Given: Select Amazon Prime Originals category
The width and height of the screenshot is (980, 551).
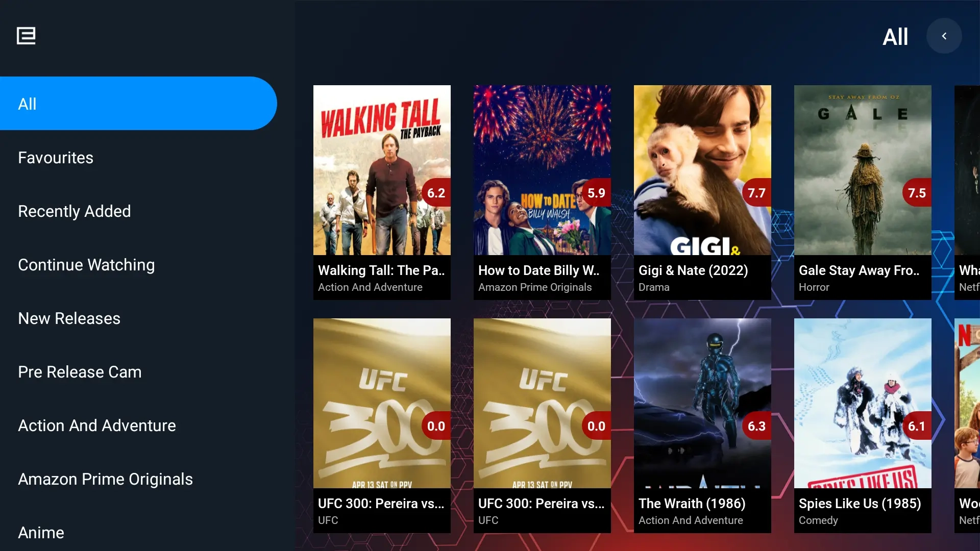Looking at the screenshot, I should point(106,479).
